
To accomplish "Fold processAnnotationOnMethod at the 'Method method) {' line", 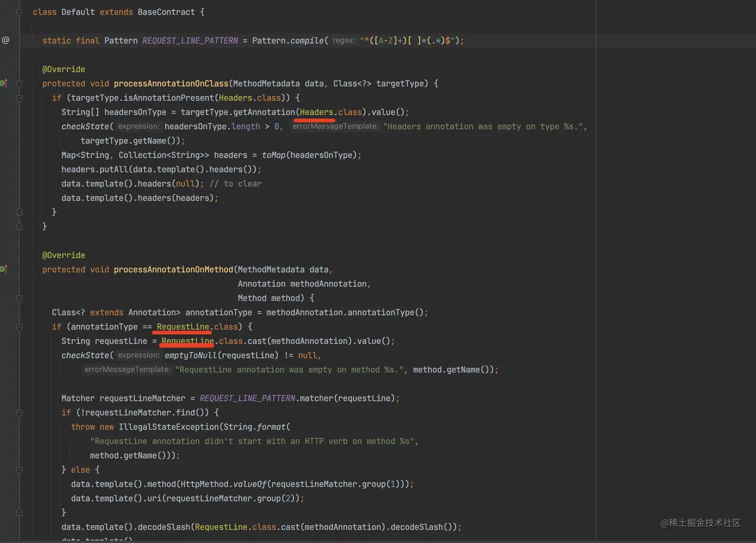I will click(19, 298).
